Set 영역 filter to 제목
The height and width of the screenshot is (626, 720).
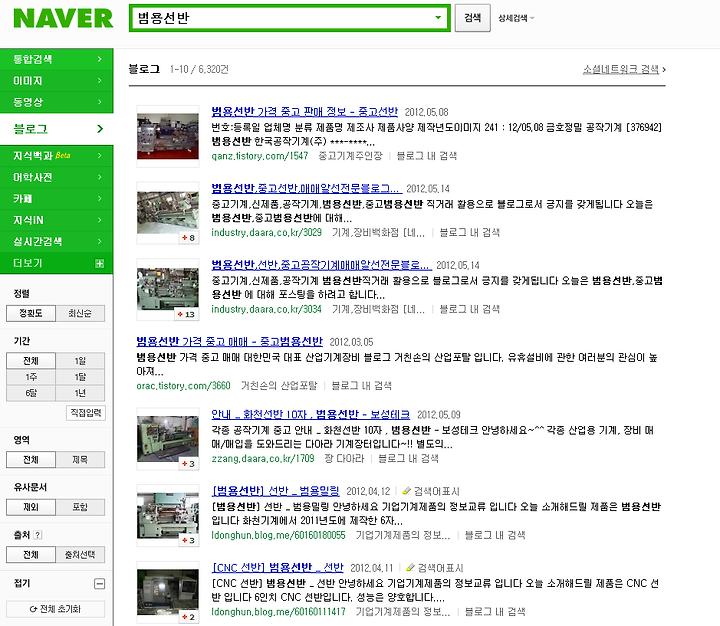point(80,459)
